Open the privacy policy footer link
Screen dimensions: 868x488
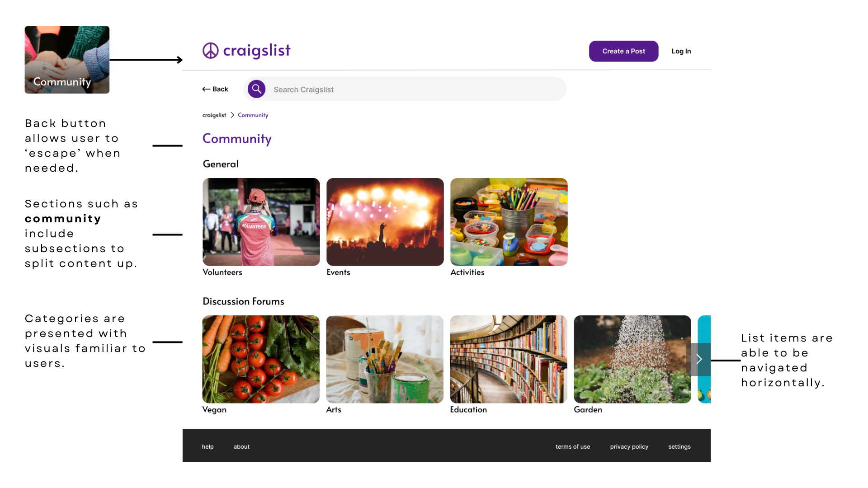[629, 446]
